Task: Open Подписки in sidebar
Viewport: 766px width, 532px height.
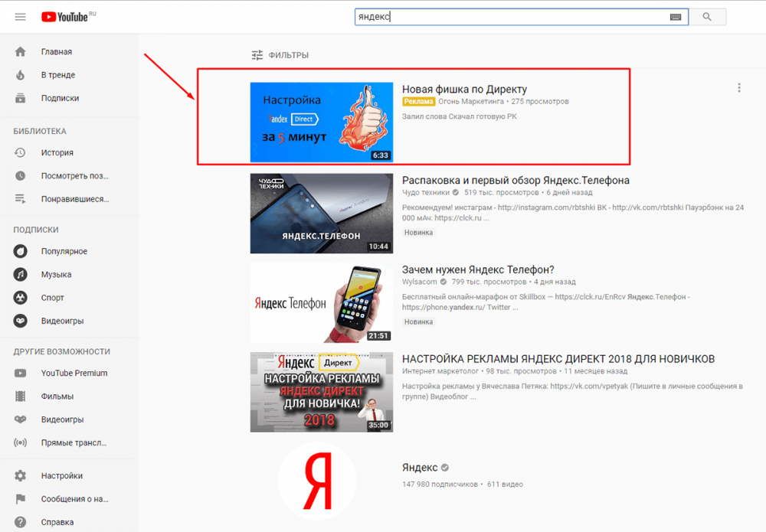Action: click(x=60, y=98)
